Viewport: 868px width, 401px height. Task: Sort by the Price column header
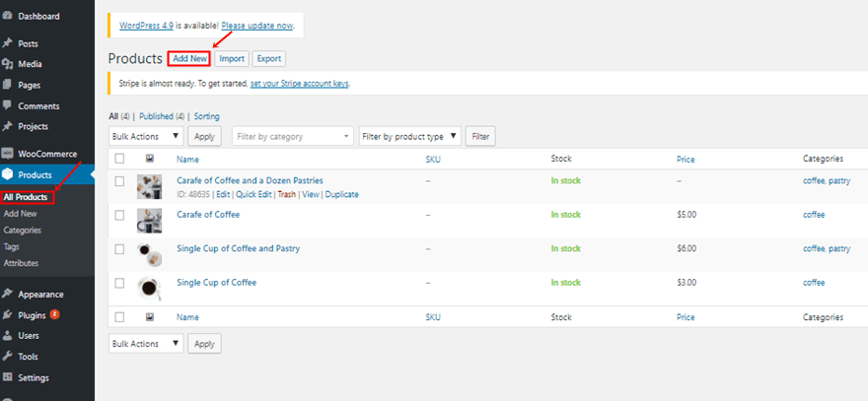pyautogui.click(x=686, y=160)
